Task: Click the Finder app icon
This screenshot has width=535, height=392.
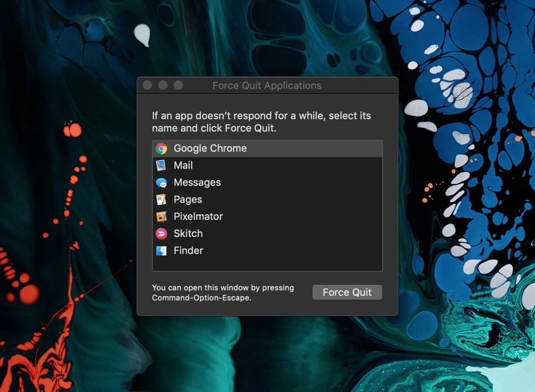Action: (x=161, y=251)
